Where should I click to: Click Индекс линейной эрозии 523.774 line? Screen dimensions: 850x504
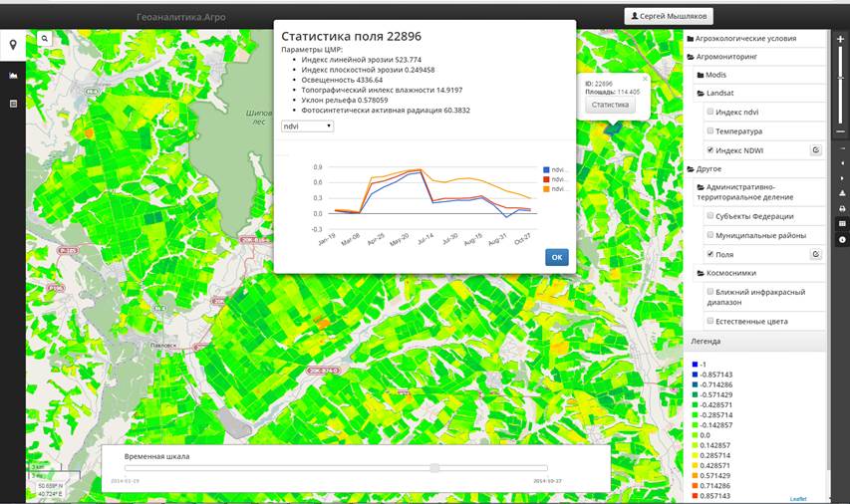[x=361, y=60]
